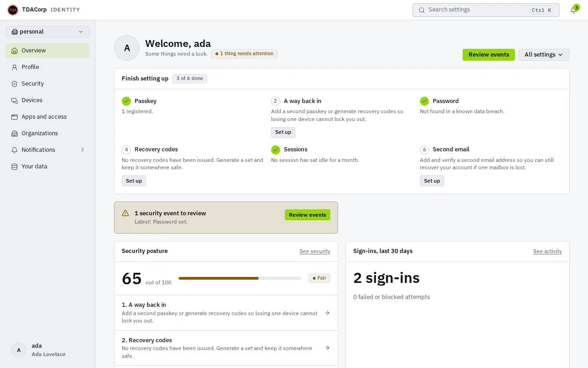The width and height of the screenshot is (588, 368).
Task: Click the welcome avatar with letter A
Action: click(127, 48)
